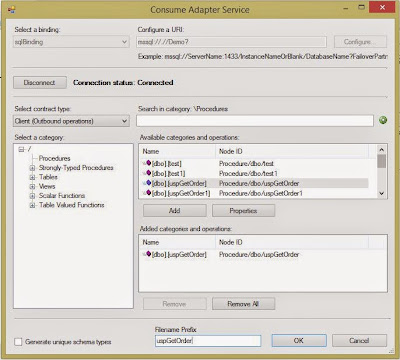Click the Remove button

[x=175, y=304]
